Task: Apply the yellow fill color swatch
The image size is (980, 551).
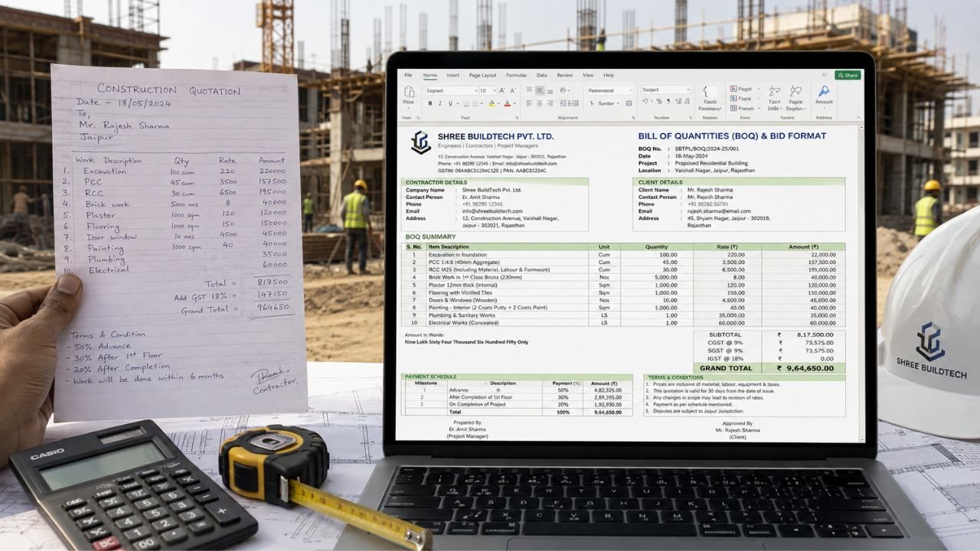Action: tap(492, 103)
